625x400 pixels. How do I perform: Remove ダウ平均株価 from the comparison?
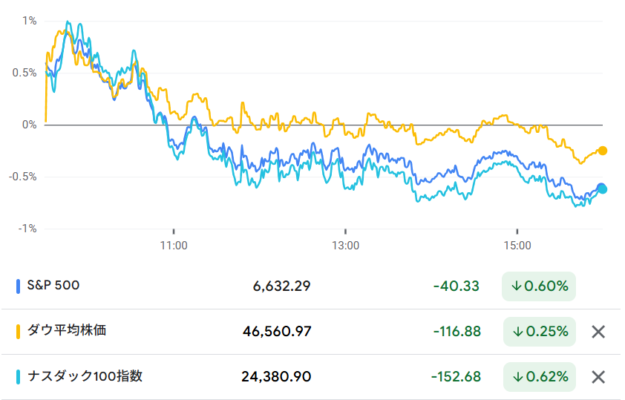pos(598,332)
